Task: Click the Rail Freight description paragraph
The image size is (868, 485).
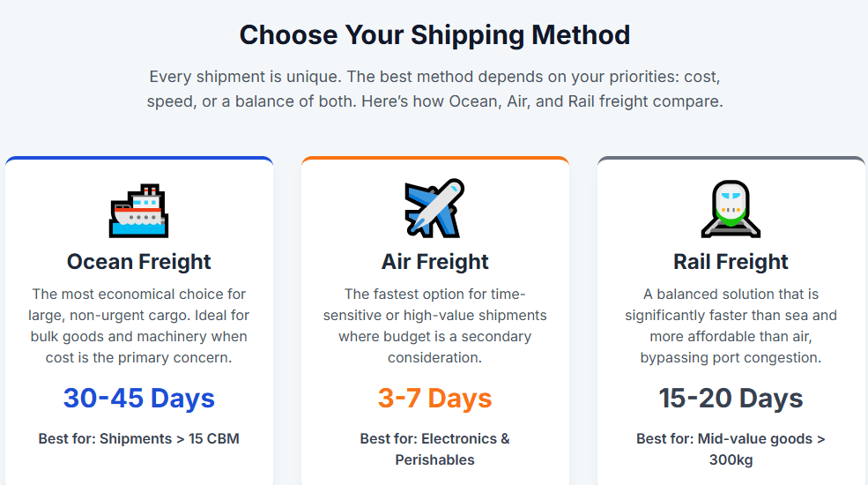Action: (731, 325)
